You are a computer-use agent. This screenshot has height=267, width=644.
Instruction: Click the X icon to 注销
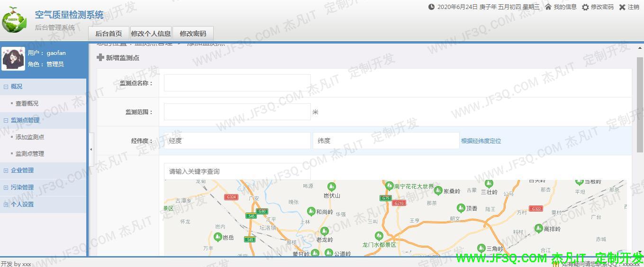tap(622, 7)
